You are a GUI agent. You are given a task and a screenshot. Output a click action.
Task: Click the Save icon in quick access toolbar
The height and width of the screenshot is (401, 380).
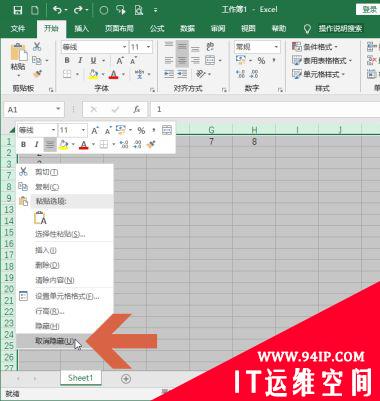(17, 10)
